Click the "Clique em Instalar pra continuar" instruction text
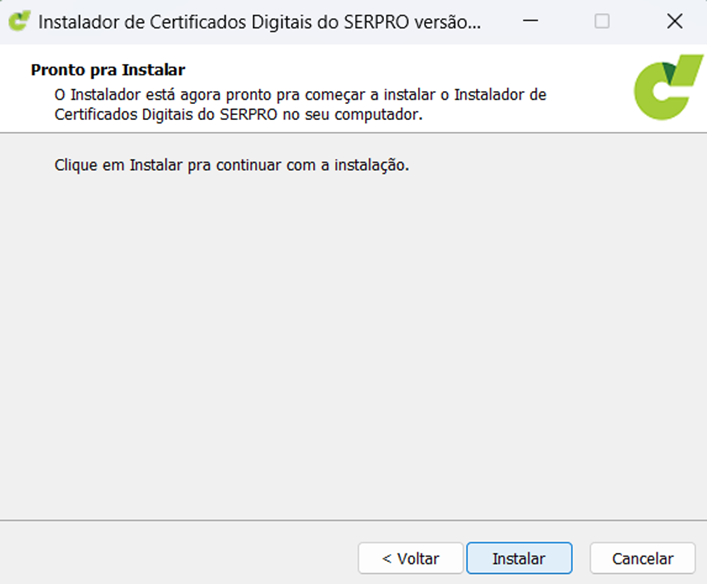 click(x=232, y=164)
